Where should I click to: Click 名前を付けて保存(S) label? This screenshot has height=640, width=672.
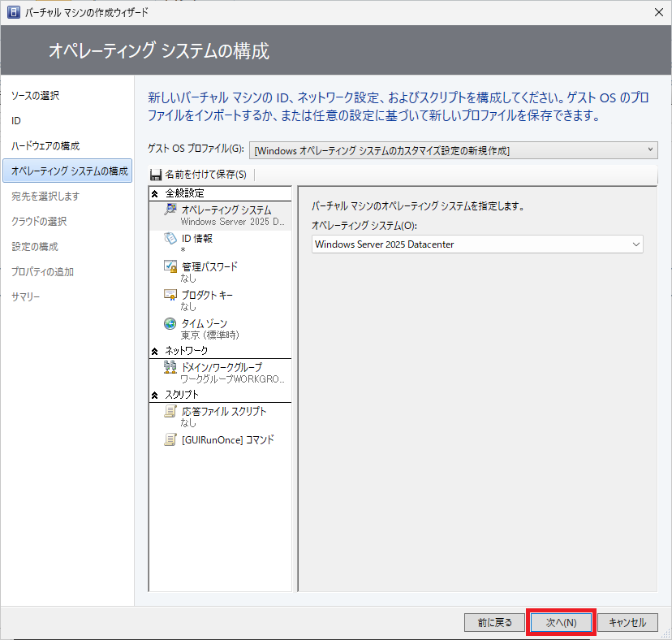click(205, 175)
